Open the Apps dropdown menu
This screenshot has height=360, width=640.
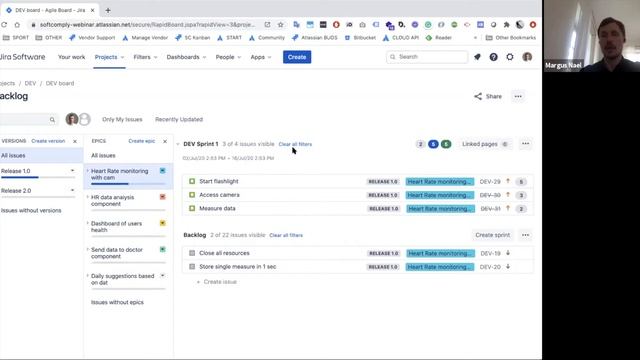point(261,57)
